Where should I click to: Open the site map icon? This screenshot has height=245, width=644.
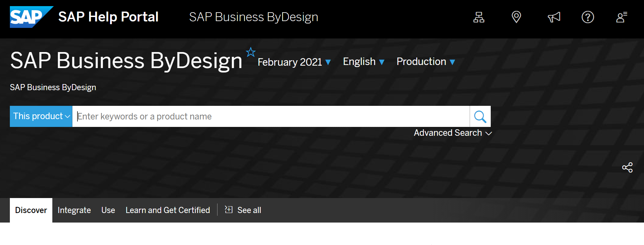pos(479,17)
